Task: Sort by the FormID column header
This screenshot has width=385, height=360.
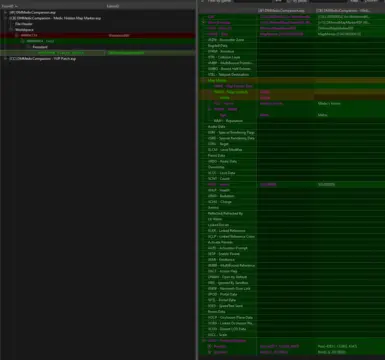Action: [10, 6]
